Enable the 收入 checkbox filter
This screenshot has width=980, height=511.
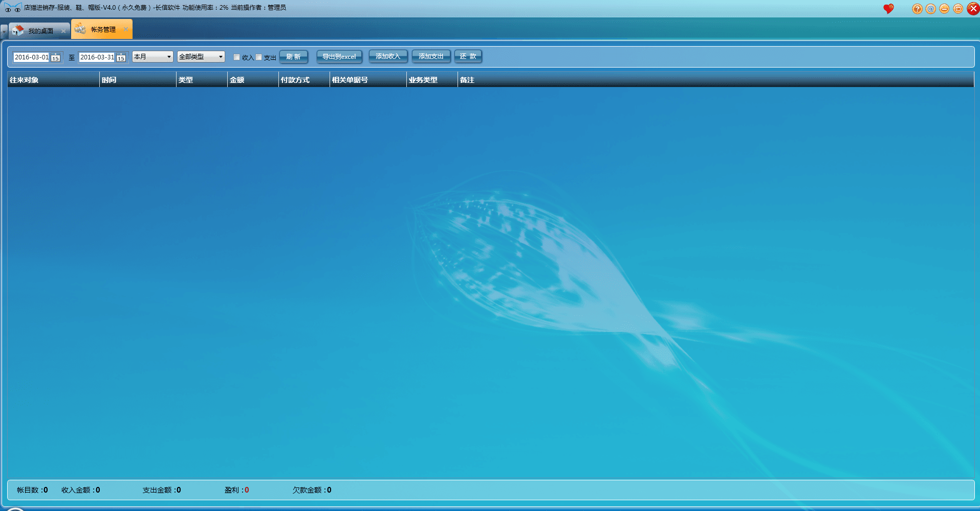[236, 57]
